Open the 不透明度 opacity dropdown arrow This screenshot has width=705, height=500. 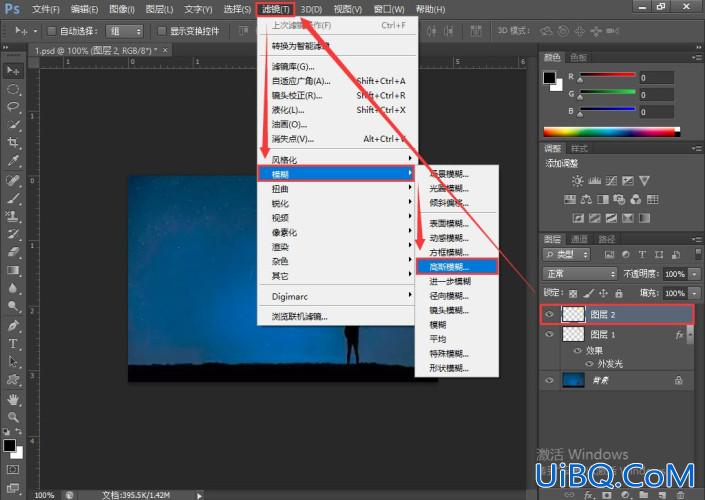[695, 274]
